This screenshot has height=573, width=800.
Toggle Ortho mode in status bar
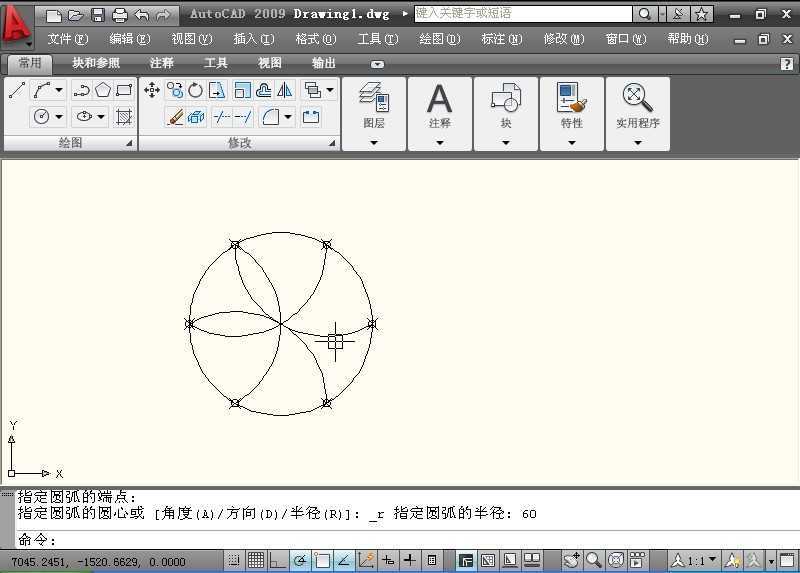(278, 561)
